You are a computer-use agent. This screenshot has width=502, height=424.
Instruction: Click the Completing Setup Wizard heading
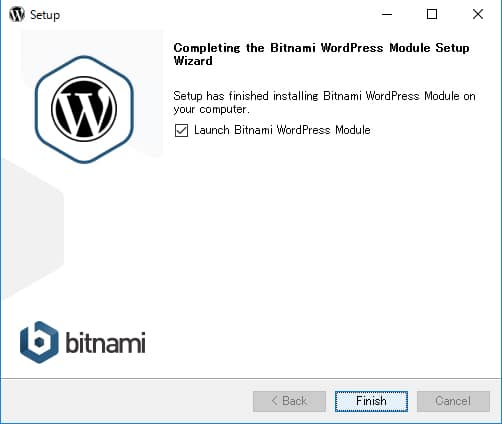(321, 54)
